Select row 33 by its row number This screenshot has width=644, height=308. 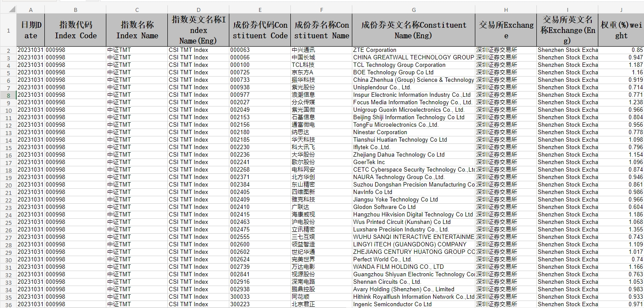tap(8, 282)
